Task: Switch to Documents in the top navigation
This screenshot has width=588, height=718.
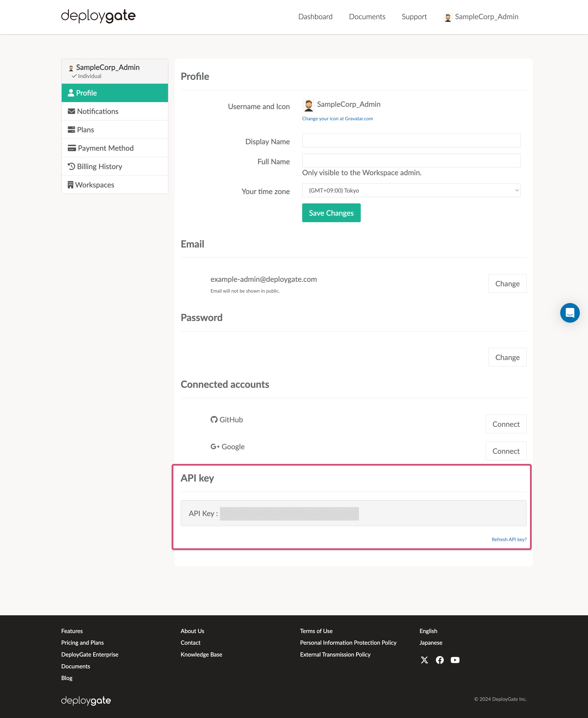Action: pos(367,17)
